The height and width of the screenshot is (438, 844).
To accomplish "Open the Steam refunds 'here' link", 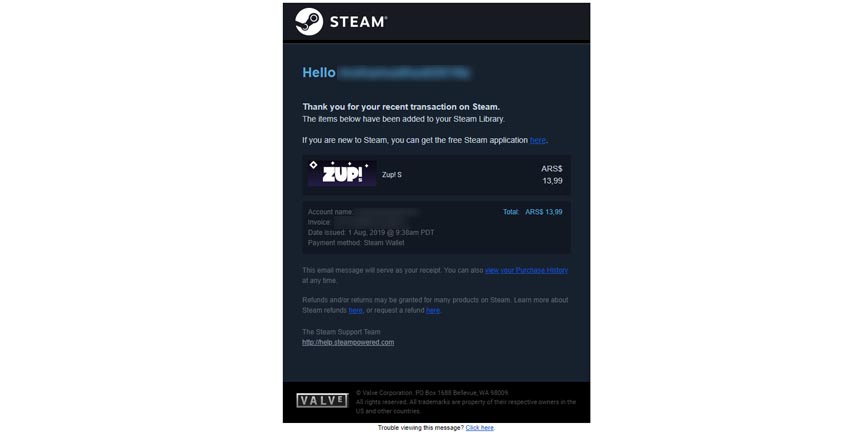I will [355, 310].
